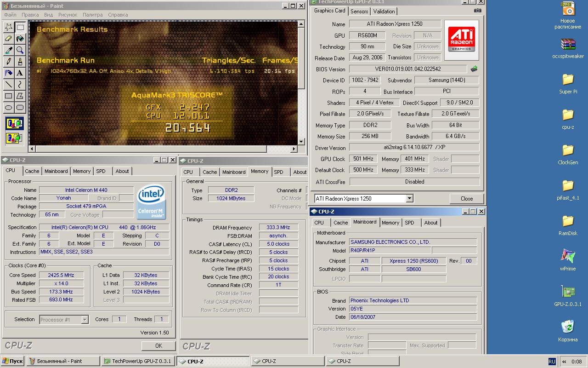
Task: Open the Корзина recycle bin
Action: coord(568,331)
